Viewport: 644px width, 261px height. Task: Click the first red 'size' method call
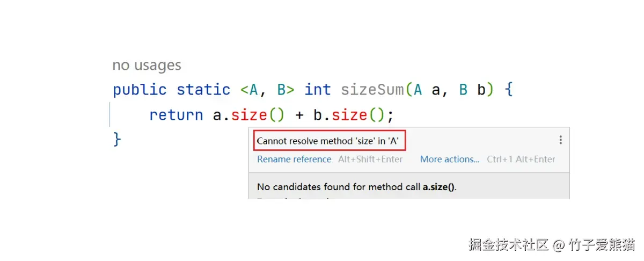point(249,115)
